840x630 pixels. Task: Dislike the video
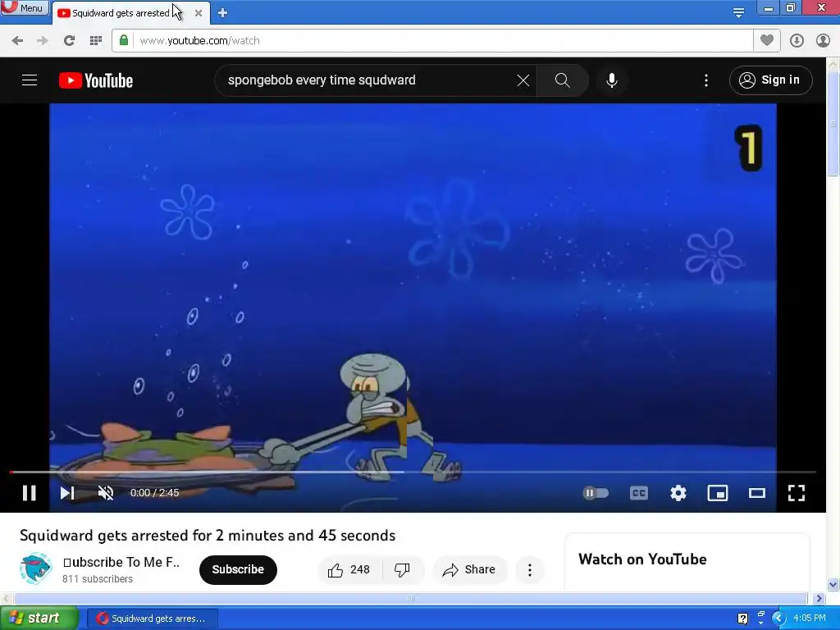(403, 569)
